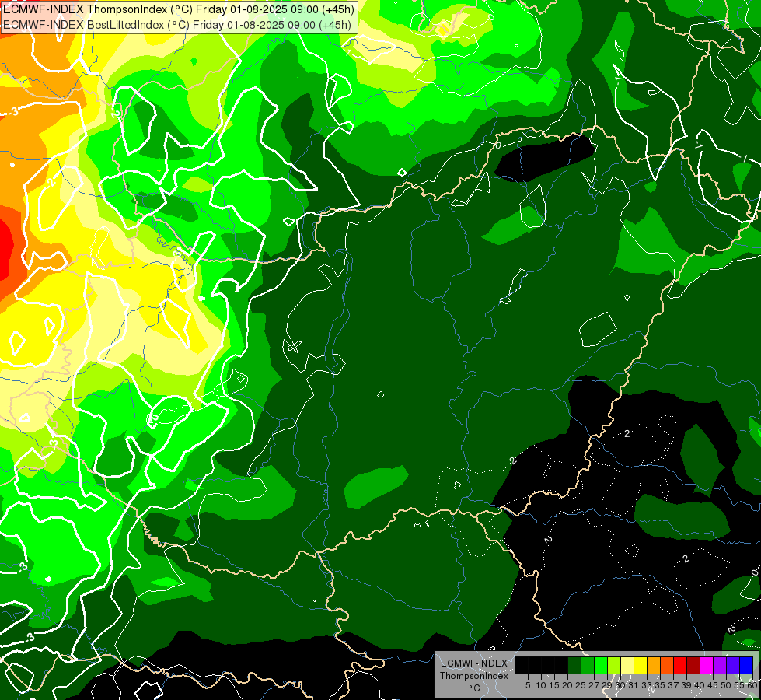Screen dimensions: 761x700
Task: Click the purple 45–50 legend swatch
Action: [x=721, y=665]
